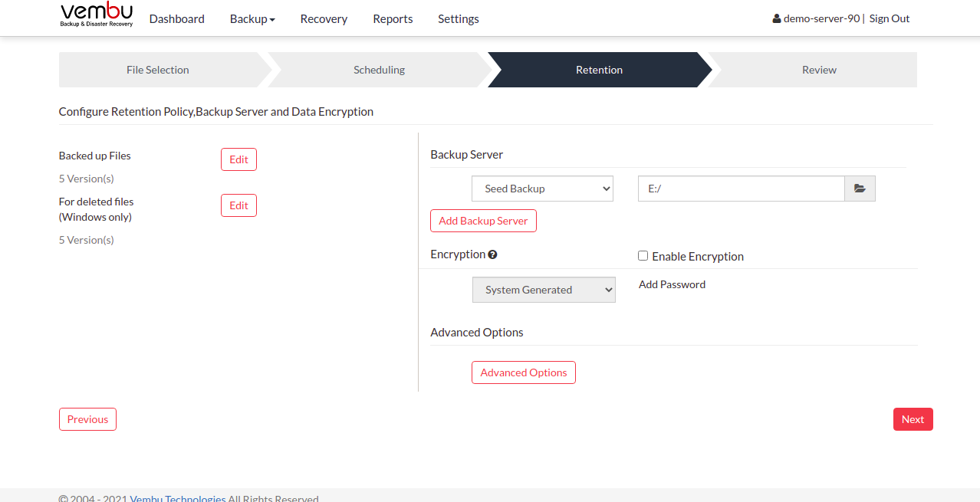The height and width of the screenshot is (502, 980).
Task: Open the Reports menu item
Action: pyautogui.click(x=393, y=19)
